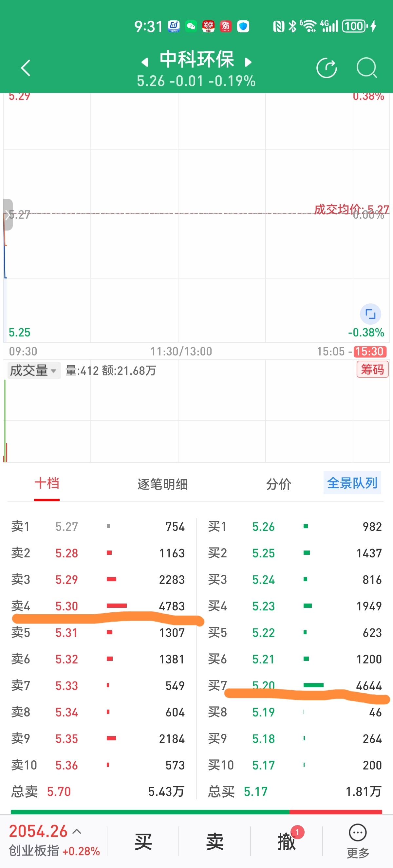
Task: Tap the red 涨 app notification icon
Action: coord(226,26)
